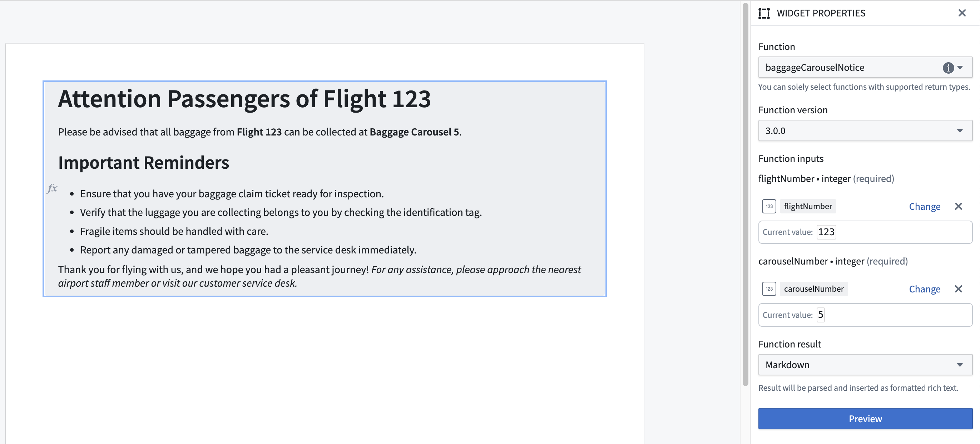
Task: Close the Widget Properties panel
Action: pyautogui.click(x=962, y=13)
